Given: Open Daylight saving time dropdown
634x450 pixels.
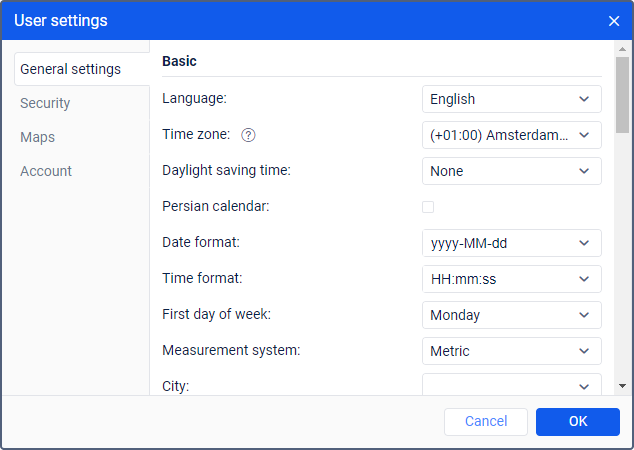Looking at the screenshot, I should point(511,171).
